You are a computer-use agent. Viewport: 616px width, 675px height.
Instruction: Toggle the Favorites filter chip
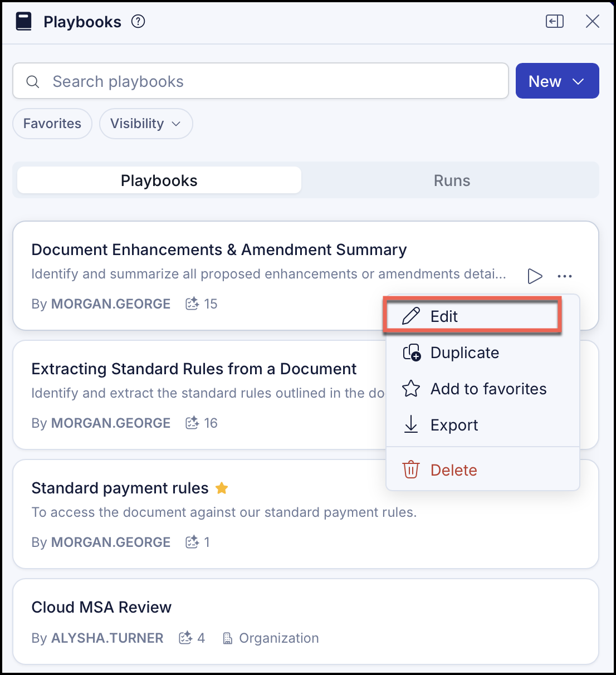click(52, 124)
